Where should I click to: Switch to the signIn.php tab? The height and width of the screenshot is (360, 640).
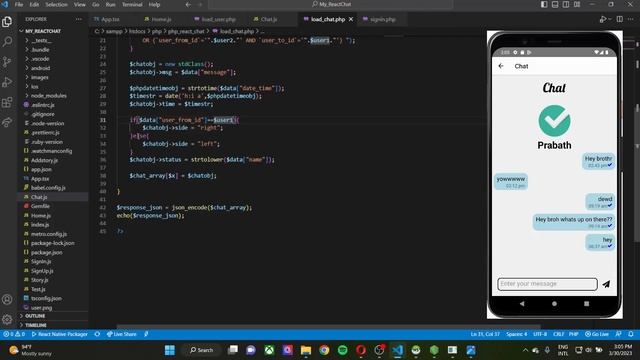[x=382, y=19]
